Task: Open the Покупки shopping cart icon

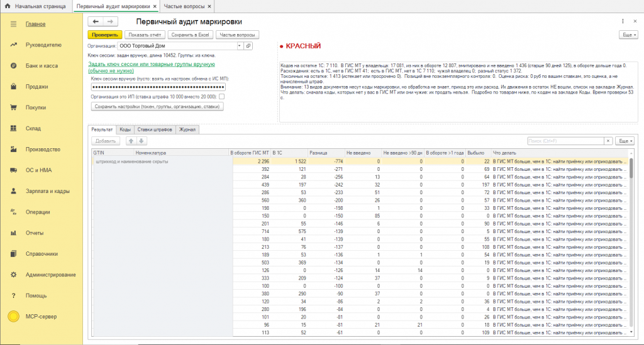Action: click(14, 107)
